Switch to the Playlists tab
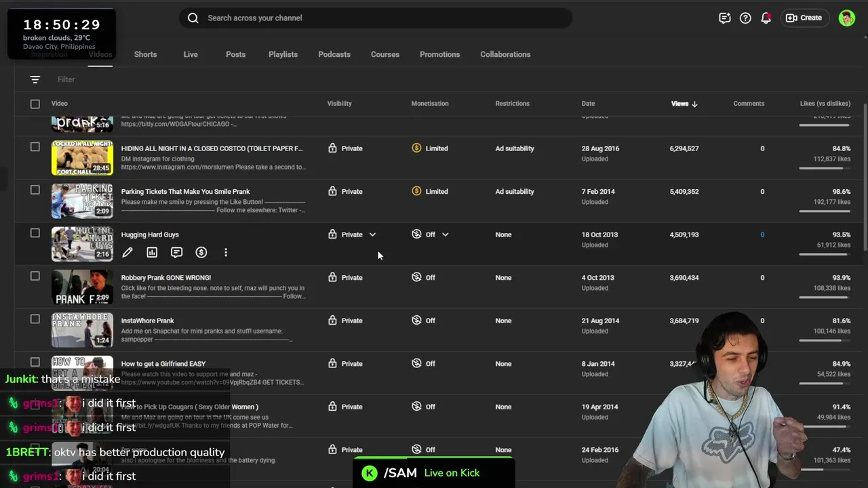Image resolution: width=868 pixels, height=488 pixels. (283, 54)
